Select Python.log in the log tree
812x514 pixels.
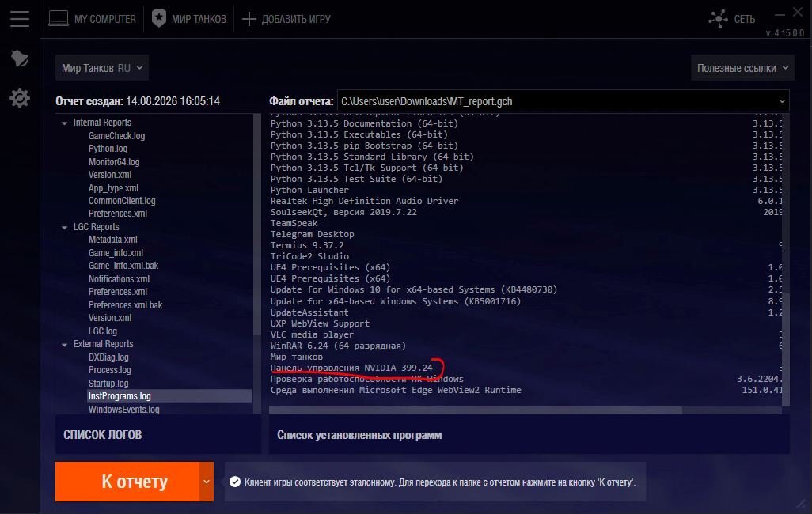[x=108, y=149]
